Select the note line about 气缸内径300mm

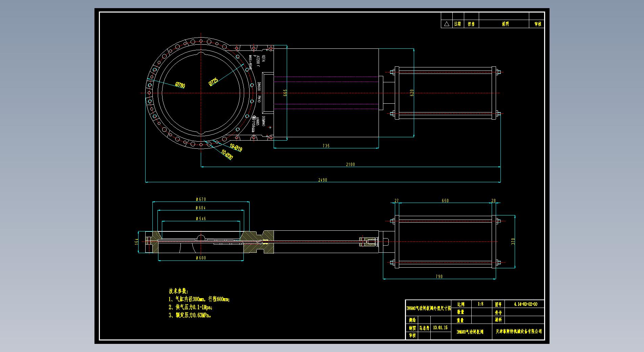tap(199, 299)
